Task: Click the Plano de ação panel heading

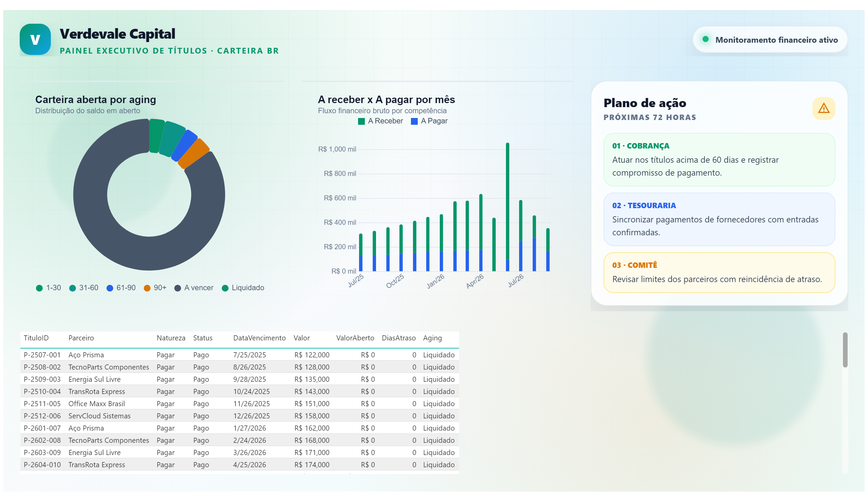Action: point(645,103)
